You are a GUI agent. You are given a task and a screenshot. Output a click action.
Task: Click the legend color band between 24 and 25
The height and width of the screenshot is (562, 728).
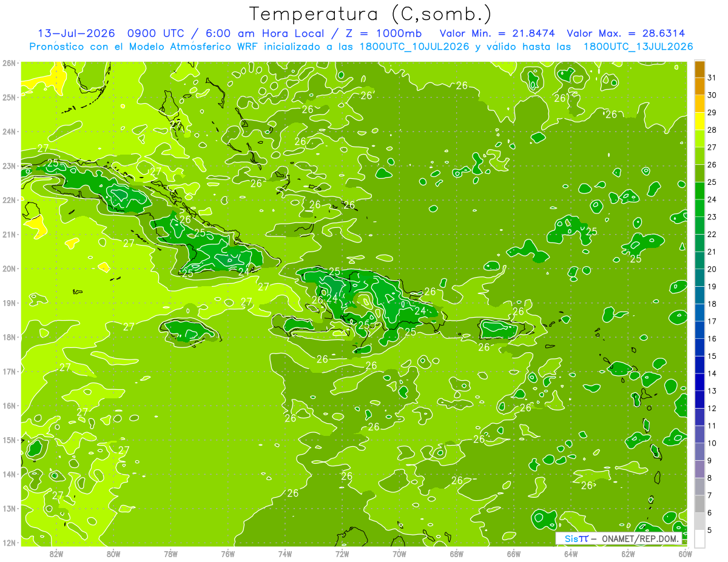699,191
